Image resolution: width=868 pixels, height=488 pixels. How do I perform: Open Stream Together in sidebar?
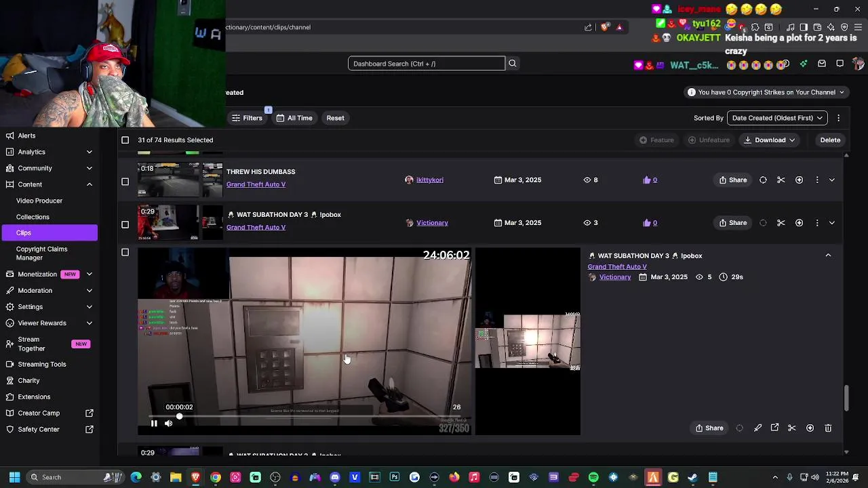pos(49,344)
